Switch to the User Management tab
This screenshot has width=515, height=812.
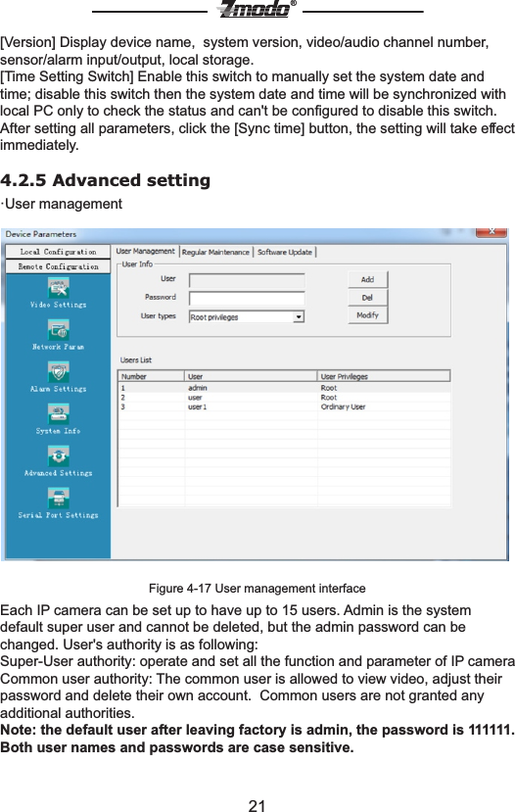(146, 251)
